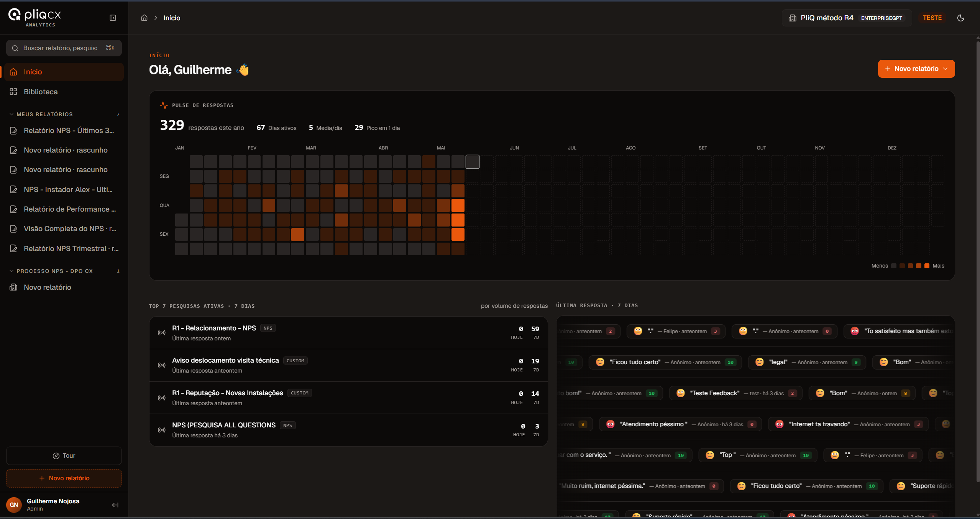This screenshot has height=519, width=980.
Task: Open the first Novo relatório · rascunho item
Action: point(64,150)
